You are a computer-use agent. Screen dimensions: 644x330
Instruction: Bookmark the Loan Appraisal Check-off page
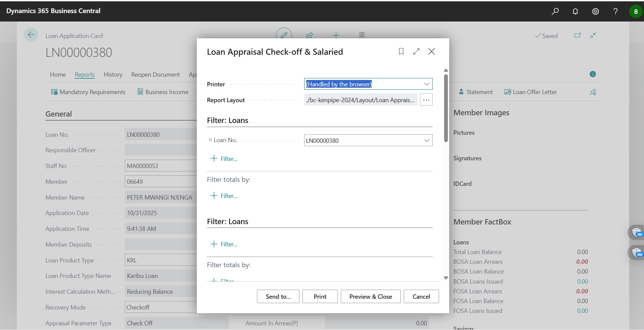click(x=401, y=51)
